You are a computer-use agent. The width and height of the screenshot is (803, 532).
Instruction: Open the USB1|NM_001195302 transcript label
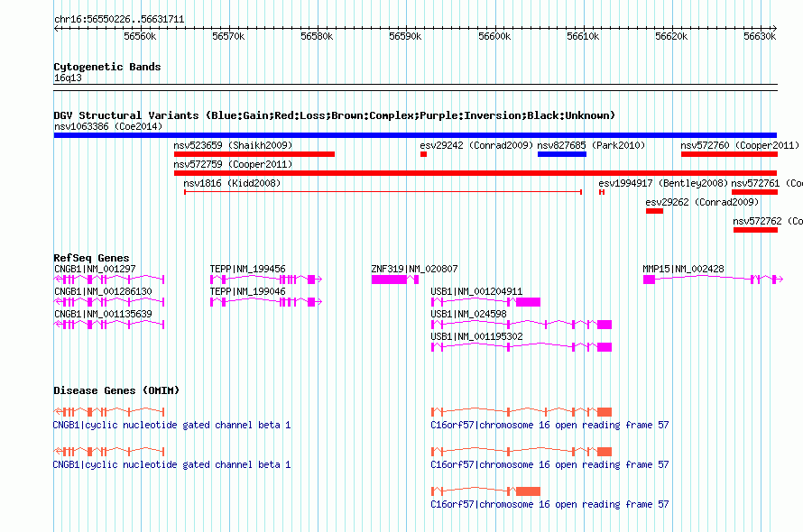[476, 336]
